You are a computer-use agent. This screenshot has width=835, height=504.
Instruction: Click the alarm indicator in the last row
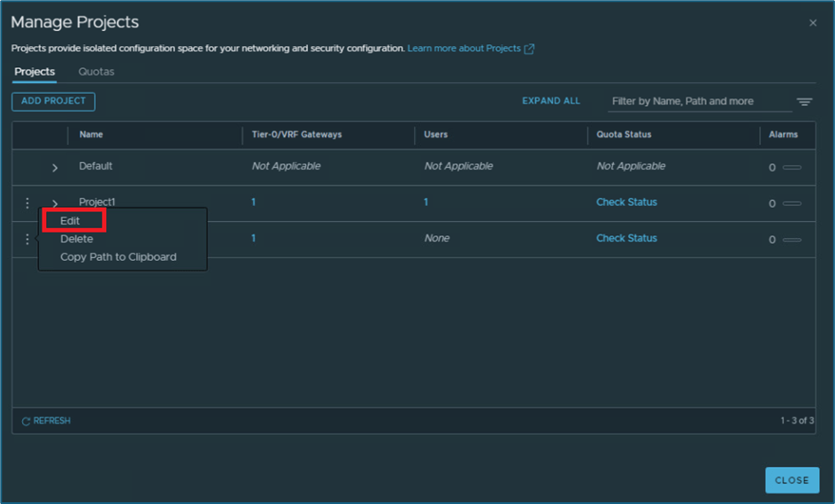click(792, 240)
